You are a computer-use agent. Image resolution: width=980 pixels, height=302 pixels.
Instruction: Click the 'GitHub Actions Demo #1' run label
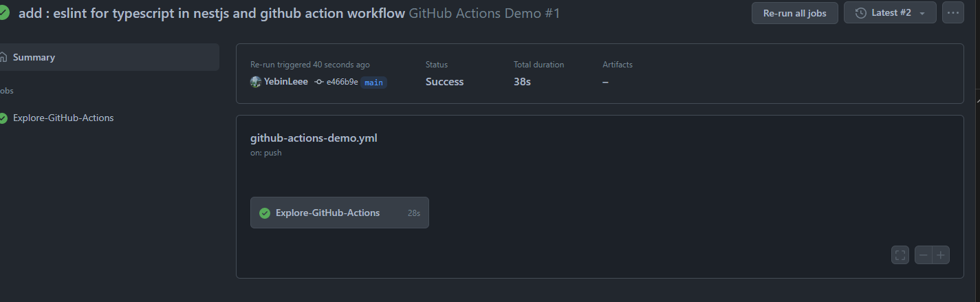484,13
